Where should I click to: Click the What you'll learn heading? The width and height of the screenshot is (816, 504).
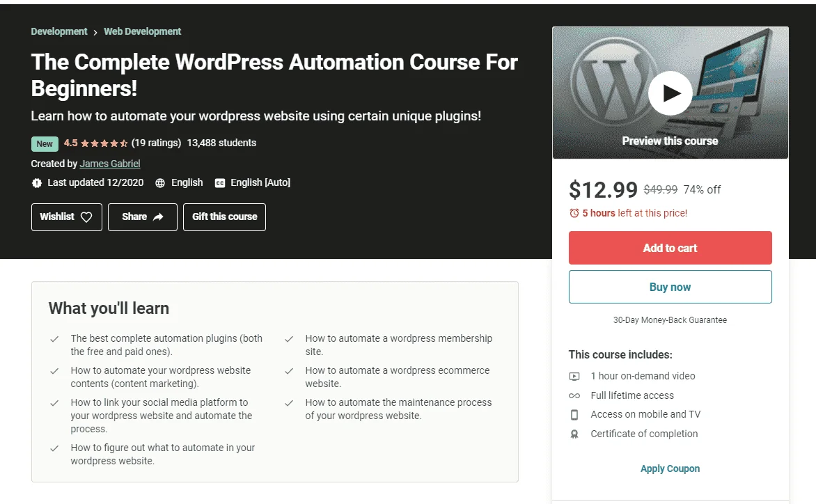(109, 308)
